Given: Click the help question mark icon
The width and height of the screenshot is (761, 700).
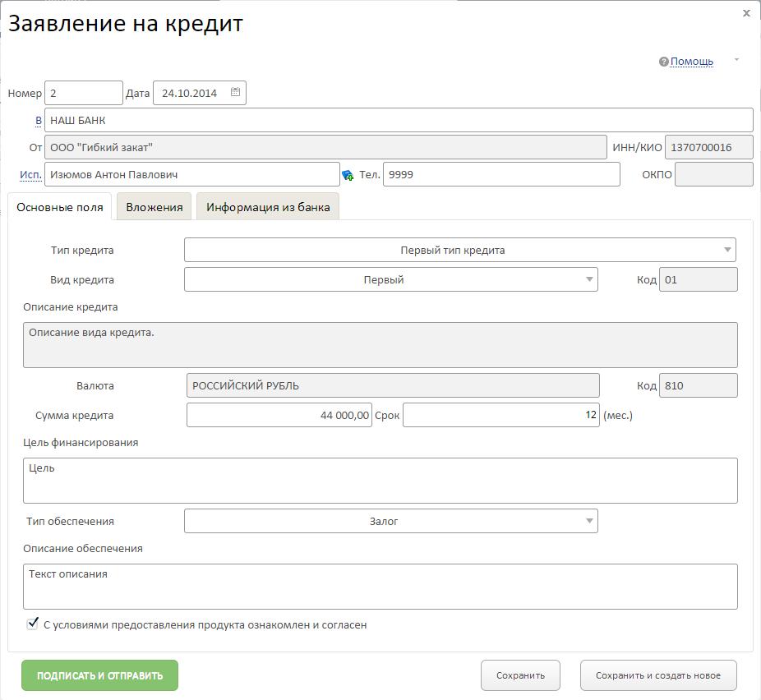Looking at the screenshot, I should point(663,62).
